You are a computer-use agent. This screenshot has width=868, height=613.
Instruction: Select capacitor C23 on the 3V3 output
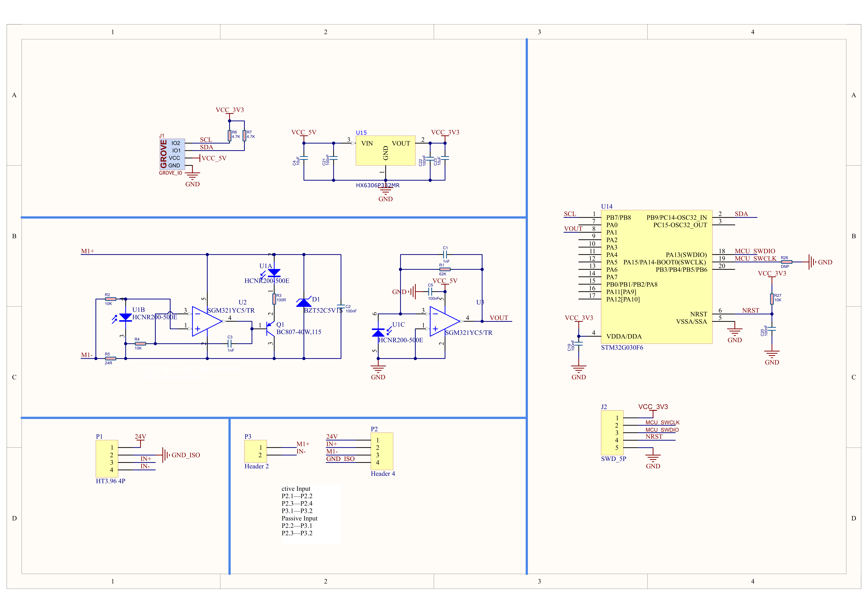(x=445, y=158)
